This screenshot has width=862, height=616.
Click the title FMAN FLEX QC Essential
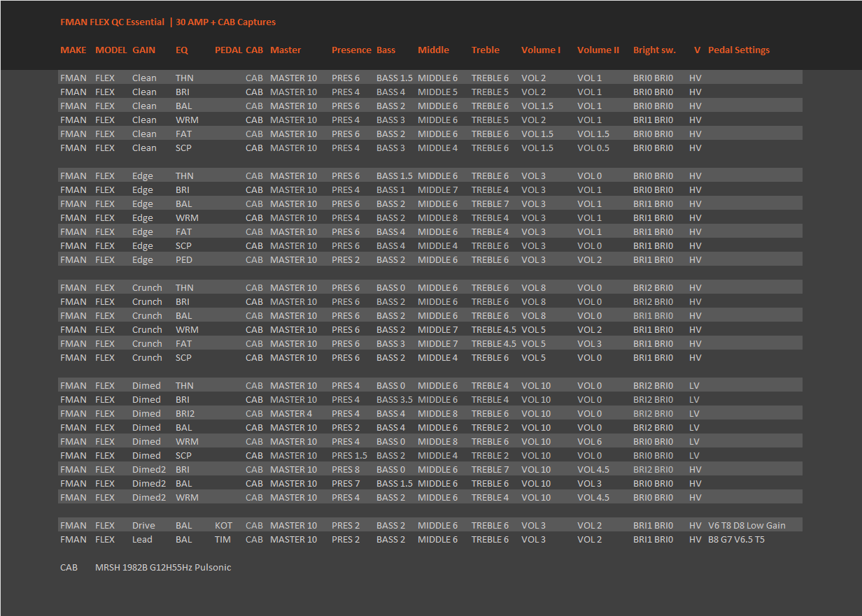pyautogui.click(x=113, y=22)
